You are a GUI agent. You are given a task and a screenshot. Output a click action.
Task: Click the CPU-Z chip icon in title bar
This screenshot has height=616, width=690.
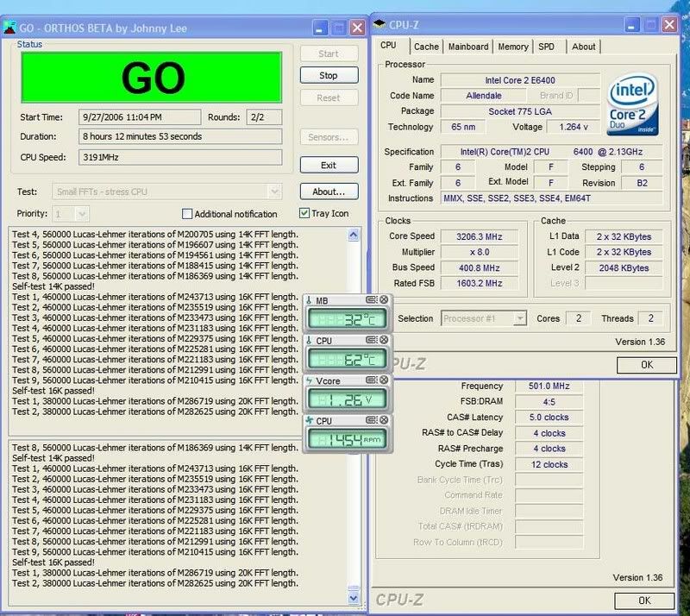coord(379,24)
